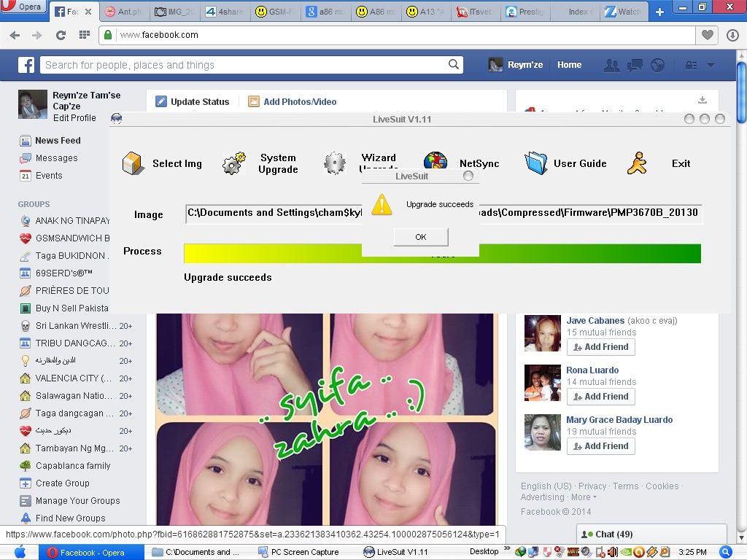Viewport: 747px width, 560px height.
Task: Click the address bar showing www.facebook.com
Action: 397,35
